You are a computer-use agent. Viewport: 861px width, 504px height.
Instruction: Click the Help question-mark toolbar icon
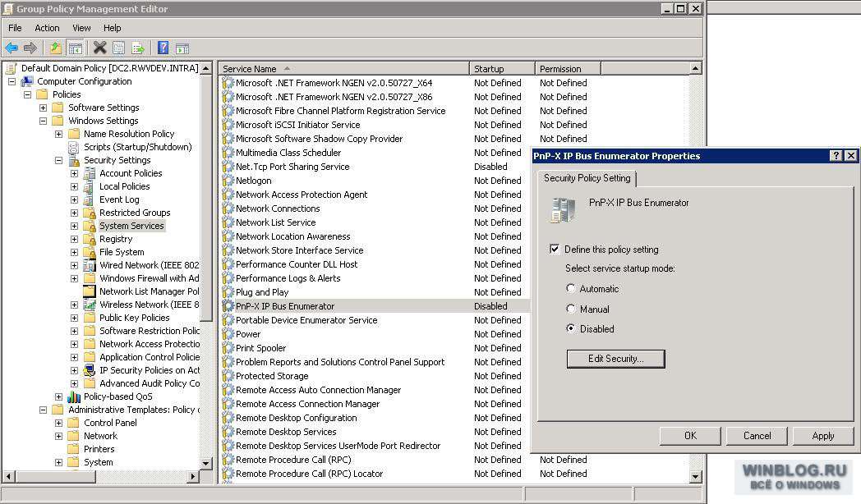pos(163,48)
